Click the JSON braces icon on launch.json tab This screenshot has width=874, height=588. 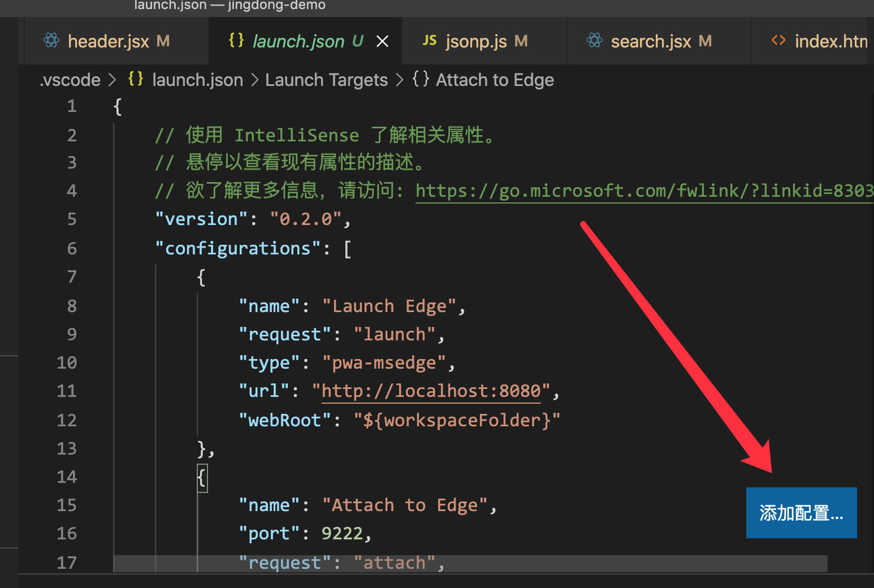(x=236, y=40)
